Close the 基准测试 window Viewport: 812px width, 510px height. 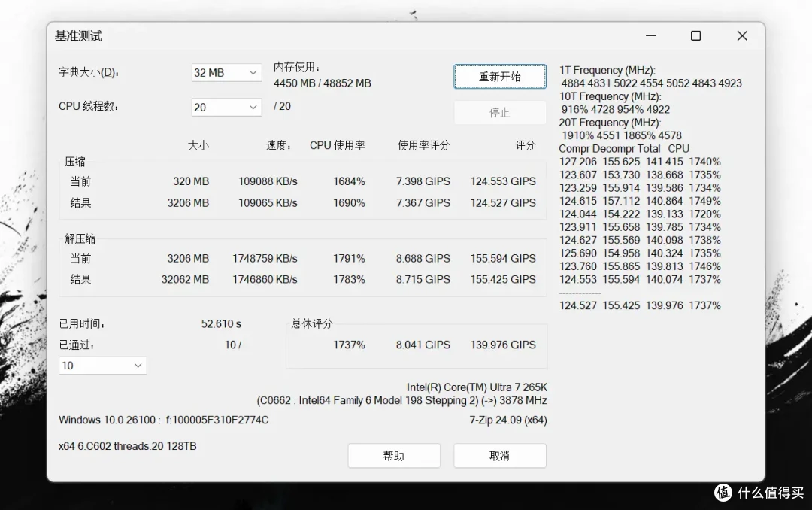[x=742, y=36]
